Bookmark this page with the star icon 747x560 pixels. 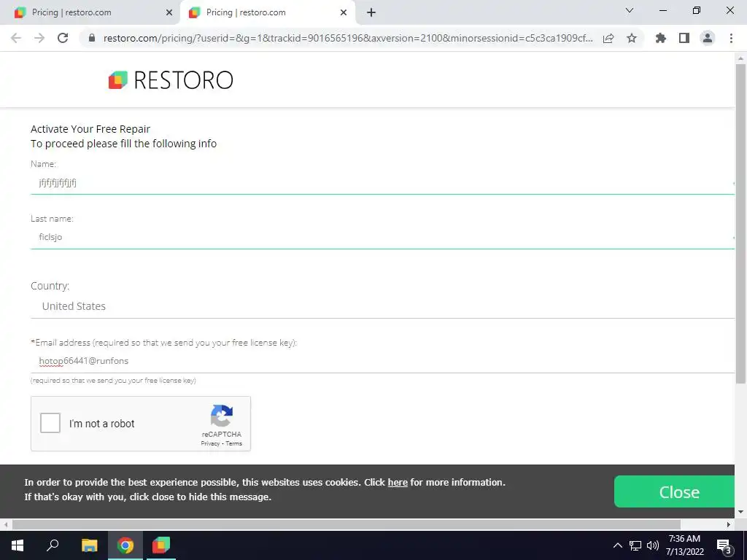[x=632, y=38]
